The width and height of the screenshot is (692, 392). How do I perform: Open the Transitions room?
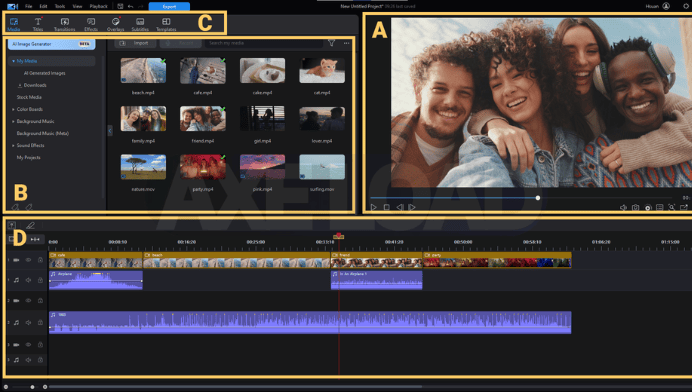coord(64,24)
